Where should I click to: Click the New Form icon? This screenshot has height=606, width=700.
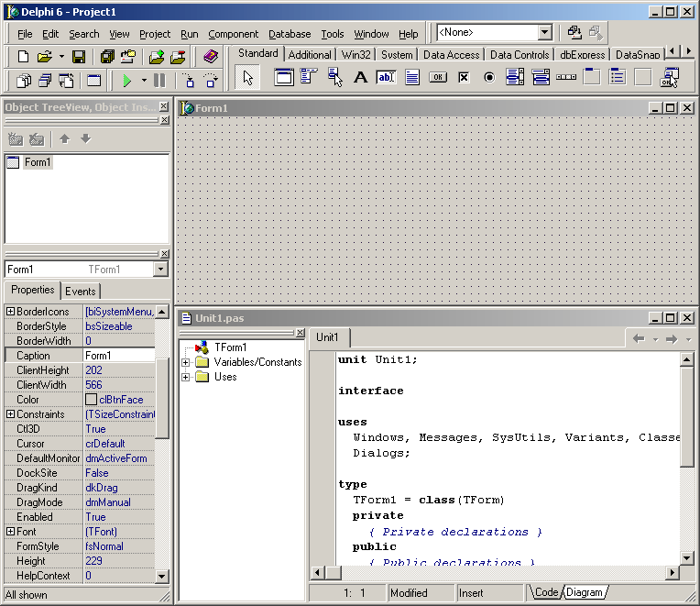pyautogui.click(x=93, y=81)
